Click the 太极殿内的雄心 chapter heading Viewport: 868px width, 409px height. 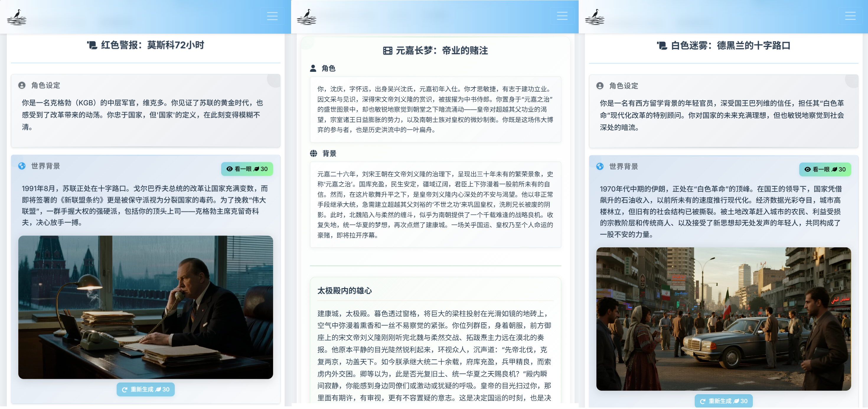click(344, 291)
